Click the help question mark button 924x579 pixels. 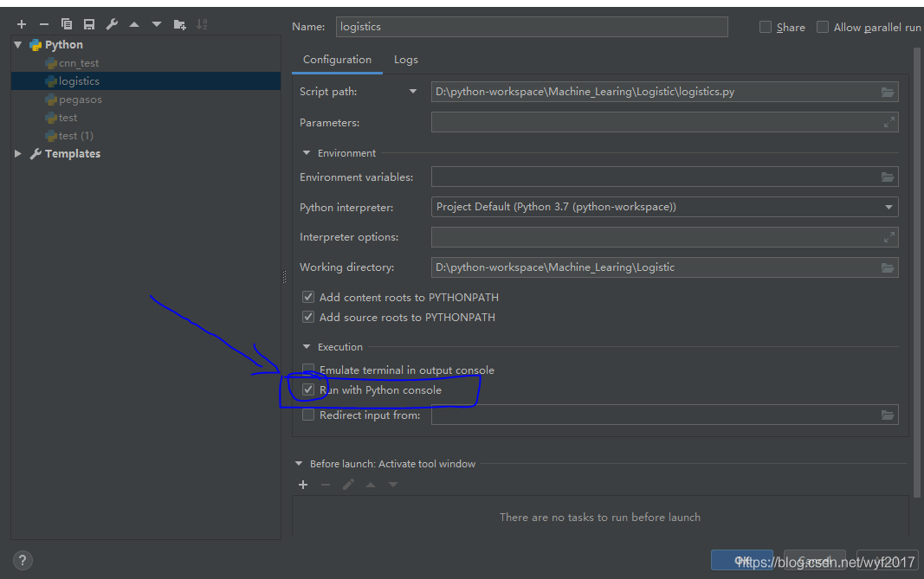coord(23,560)
